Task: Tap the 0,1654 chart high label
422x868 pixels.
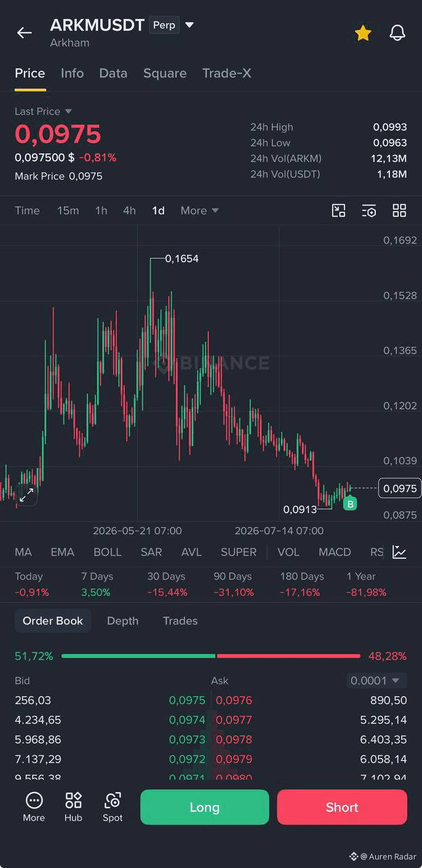Action: (182, 258)
